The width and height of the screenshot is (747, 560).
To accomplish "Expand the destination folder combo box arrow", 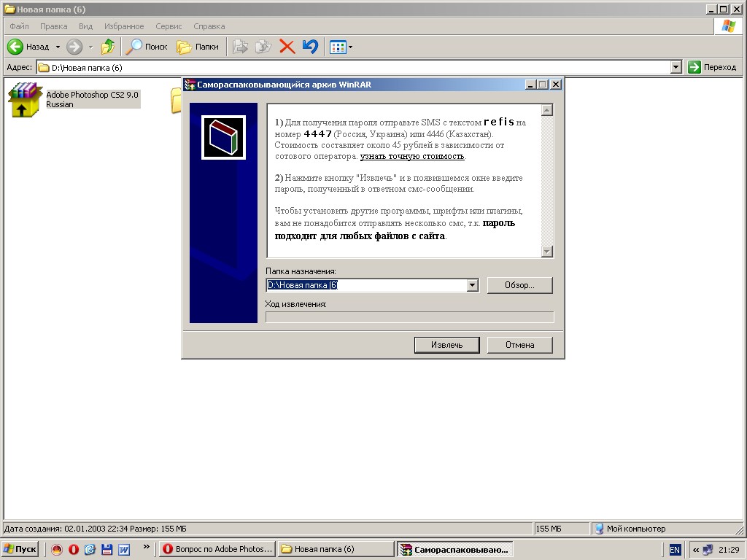I will pos(472,285).
